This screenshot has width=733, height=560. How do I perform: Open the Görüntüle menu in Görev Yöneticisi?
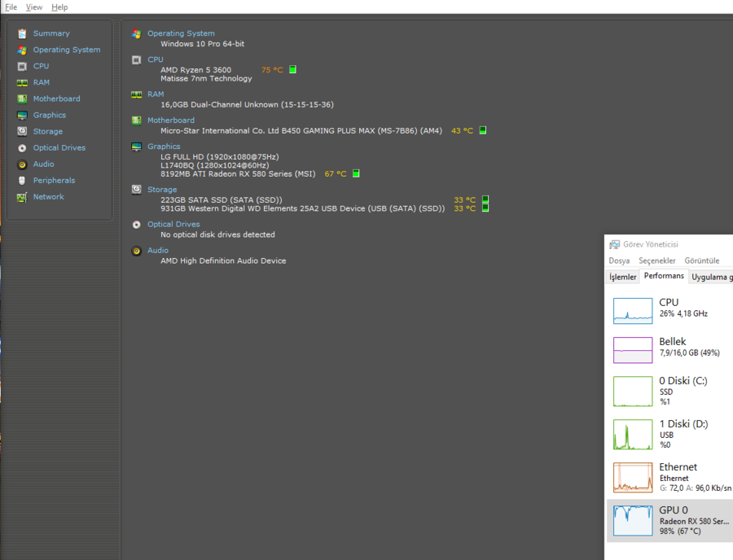[x=702, y=260]
